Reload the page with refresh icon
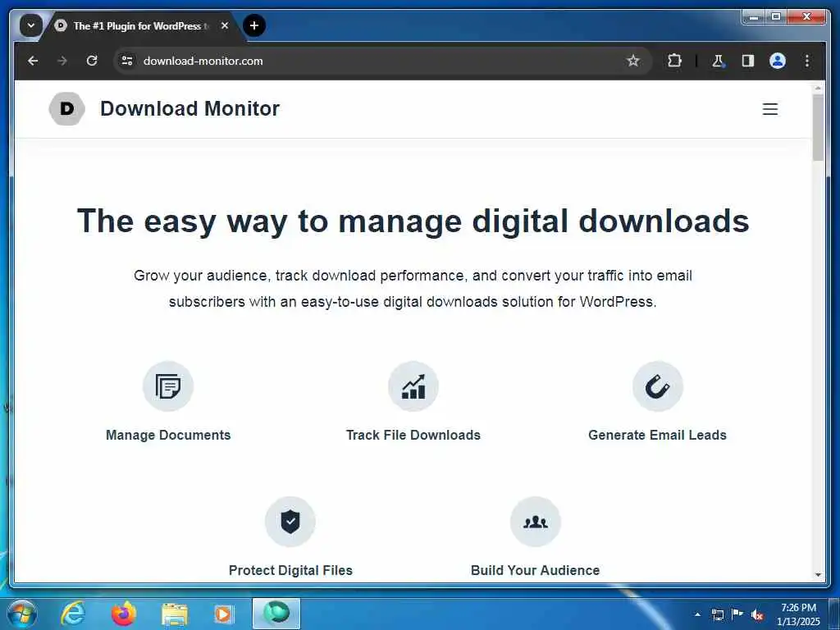Viewport: 840px width, 630px height. click(92, 61)
